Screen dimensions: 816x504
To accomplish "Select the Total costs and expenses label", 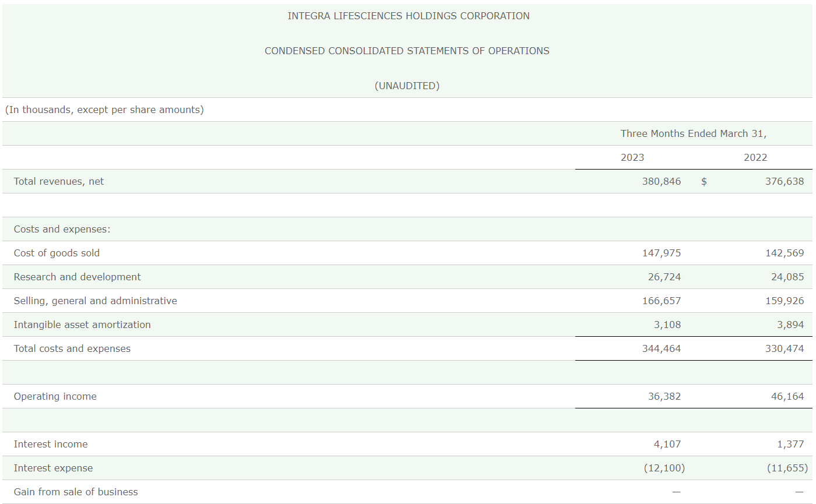I will tap(72, 348).
